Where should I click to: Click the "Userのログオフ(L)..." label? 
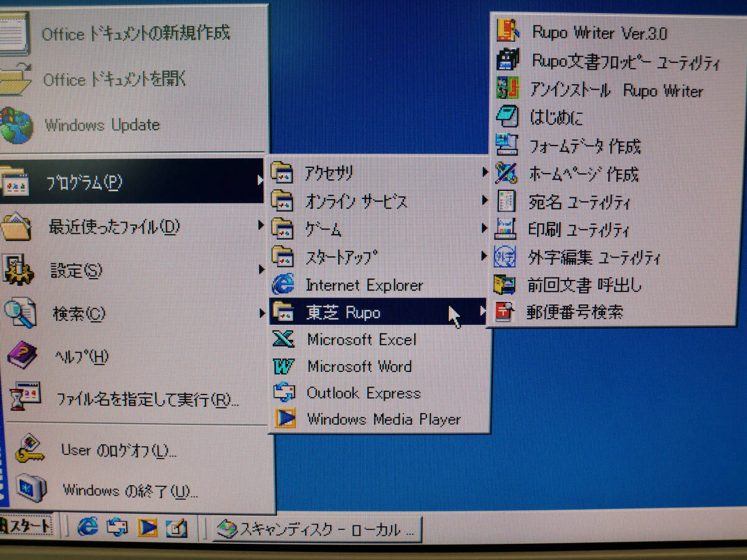click(119, 450)
